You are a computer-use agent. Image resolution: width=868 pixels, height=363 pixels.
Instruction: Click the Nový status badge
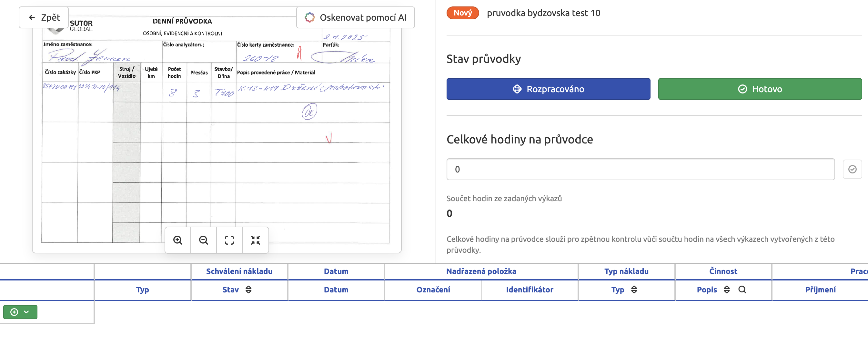(463, 13)
